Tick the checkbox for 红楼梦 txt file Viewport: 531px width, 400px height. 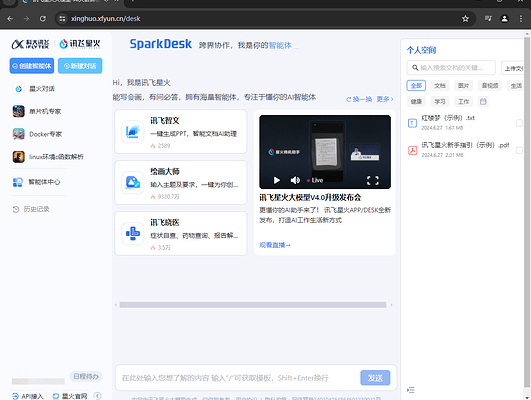[519, 123]
